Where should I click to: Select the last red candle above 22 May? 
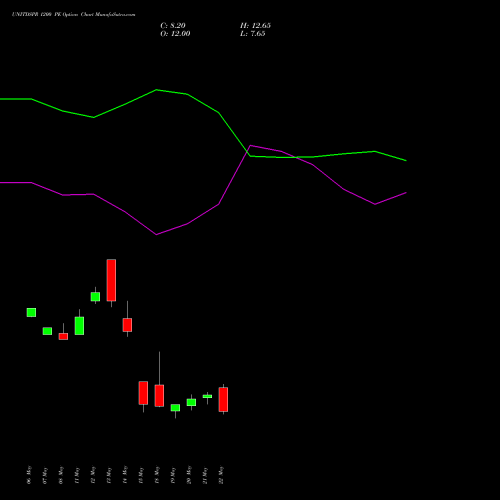coord(223,399)
